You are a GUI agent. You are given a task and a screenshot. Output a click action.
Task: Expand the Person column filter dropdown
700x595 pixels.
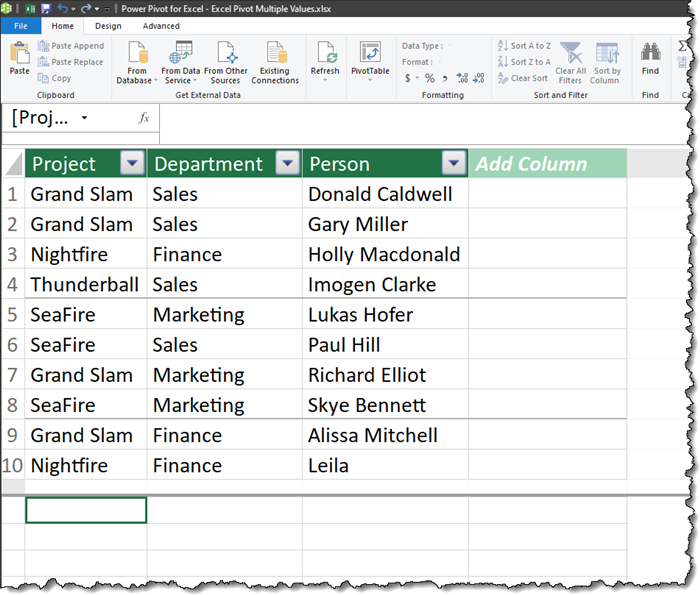(x=454, y=164)
